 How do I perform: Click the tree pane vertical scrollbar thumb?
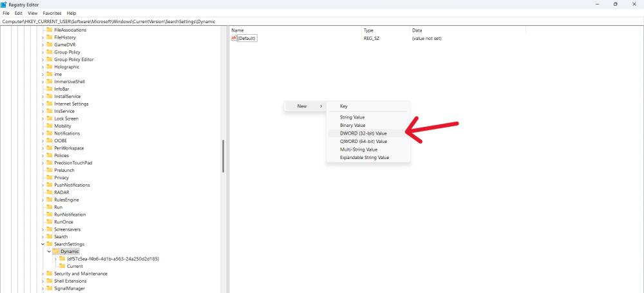tap(223, 156)
